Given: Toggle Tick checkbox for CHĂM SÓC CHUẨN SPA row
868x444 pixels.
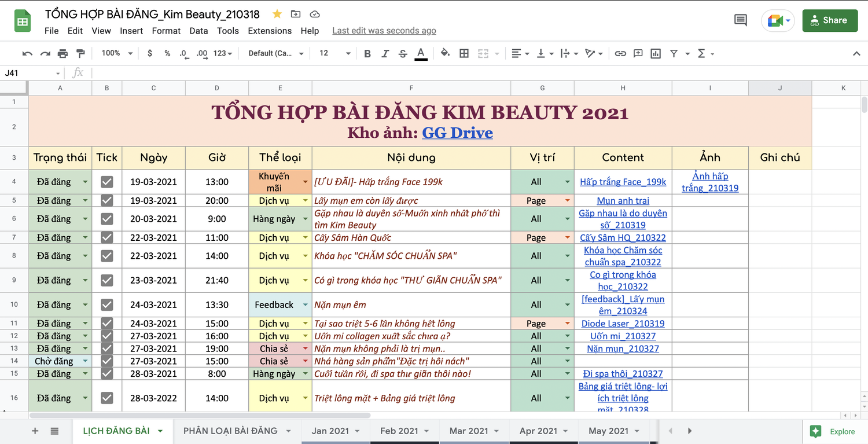Looking at the screenshot, I should (x=107, y=256).
